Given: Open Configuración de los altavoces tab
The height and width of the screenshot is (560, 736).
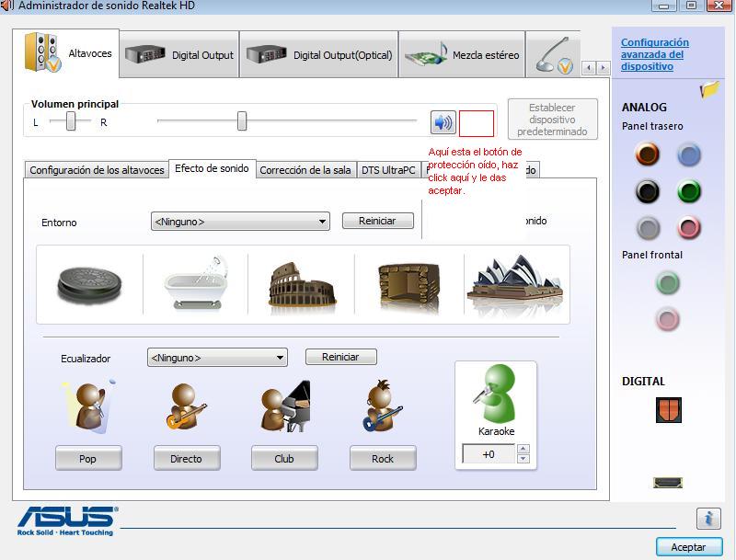Looking at the screenshot, I should point(97,170).
